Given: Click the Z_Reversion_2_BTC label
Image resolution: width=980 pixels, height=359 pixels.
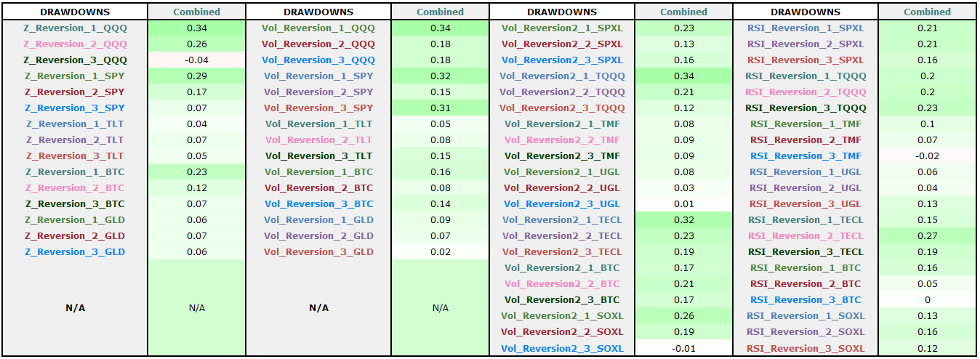Looking at the screenshot, I should coord(75,187).
